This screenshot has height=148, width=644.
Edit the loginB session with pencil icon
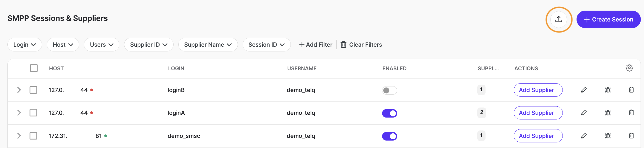pos(584,90)
